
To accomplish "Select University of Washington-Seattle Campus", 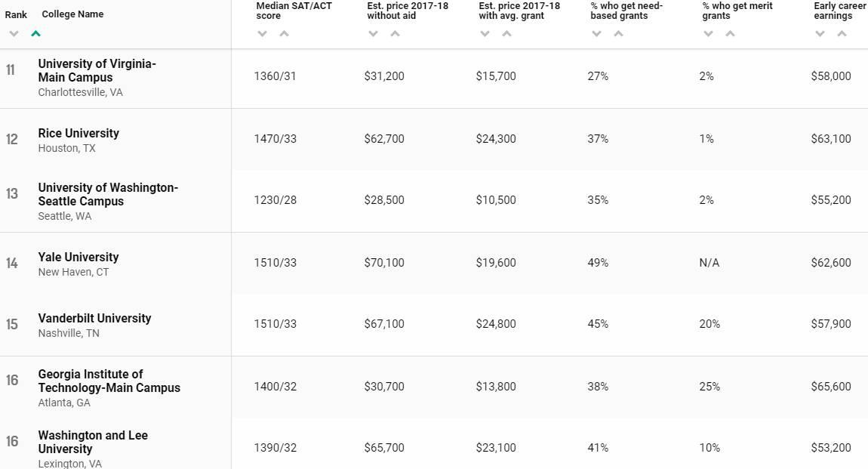I will coord(108,194).
